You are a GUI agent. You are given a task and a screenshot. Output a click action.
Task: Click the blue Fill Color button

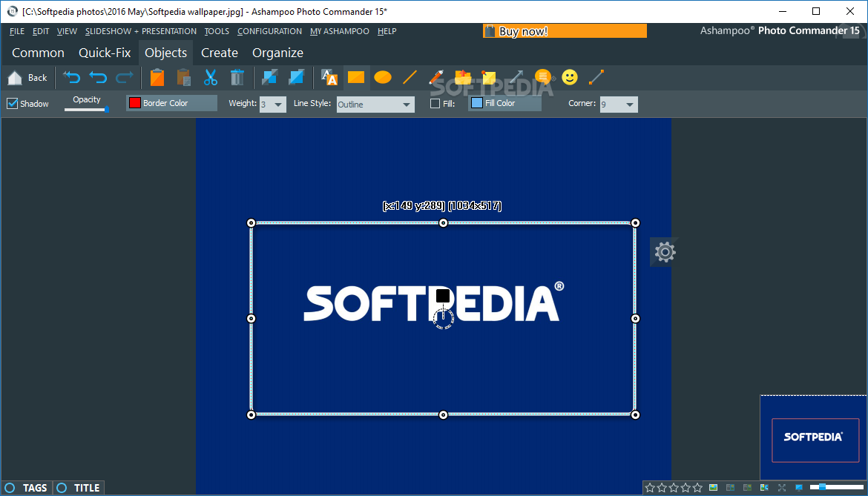click(x=505, y=103)
